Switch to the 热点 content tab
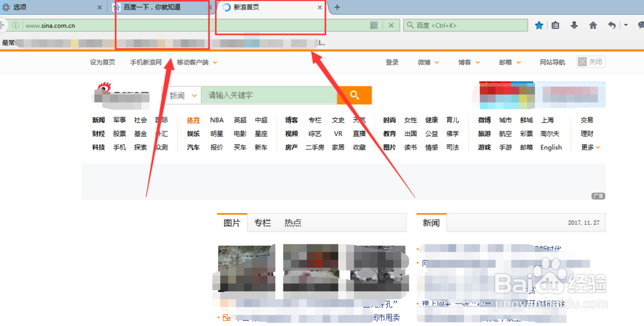The width and height of the screenshot is (644, 326). tap(293, 223)
